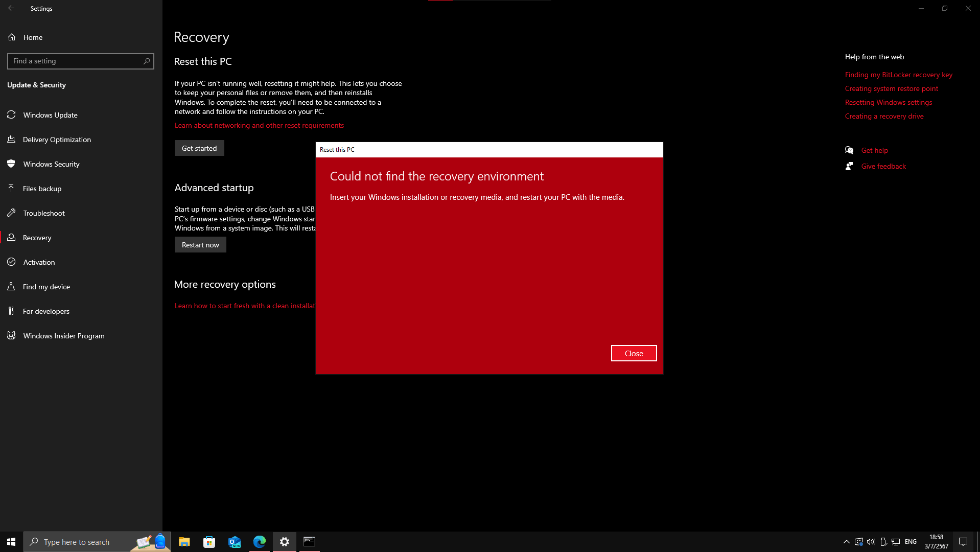Focus the Find a setting search box
980x552 pixels.
(81, 61)
